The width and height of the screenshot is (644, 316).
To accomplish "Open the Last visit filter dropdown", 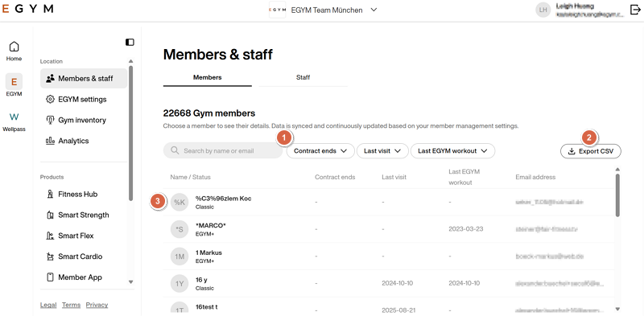I will tap(382, 150).
